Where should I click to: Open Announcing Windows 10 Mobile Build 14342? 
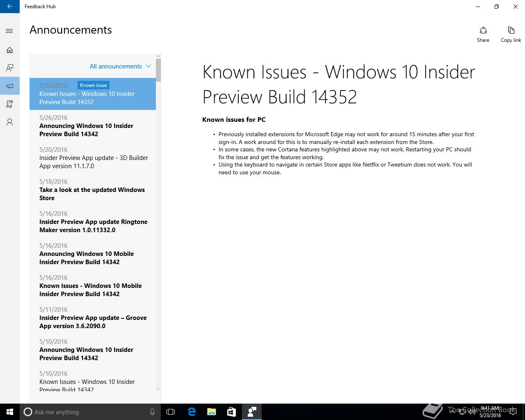tap(93, 254)
